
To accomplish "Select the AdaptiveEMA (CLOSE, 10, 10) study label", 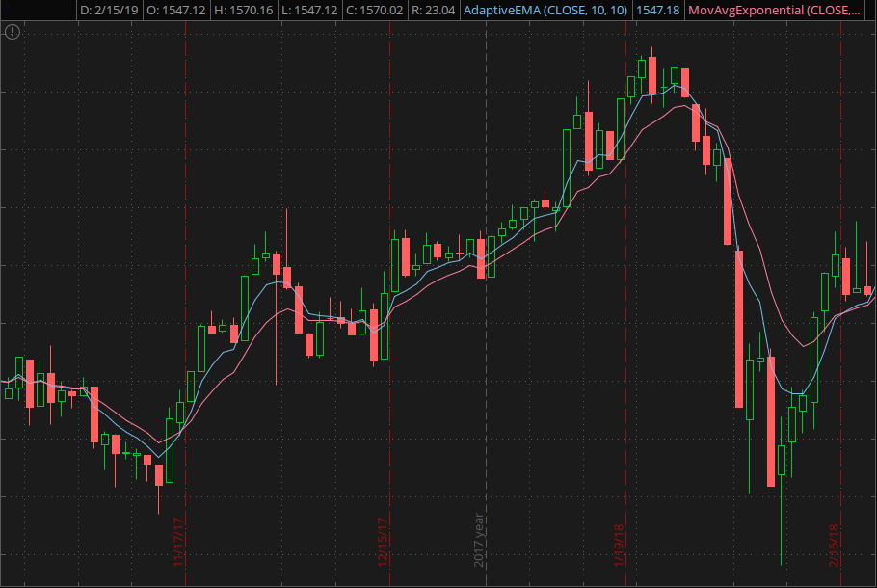I will [545, 11].
